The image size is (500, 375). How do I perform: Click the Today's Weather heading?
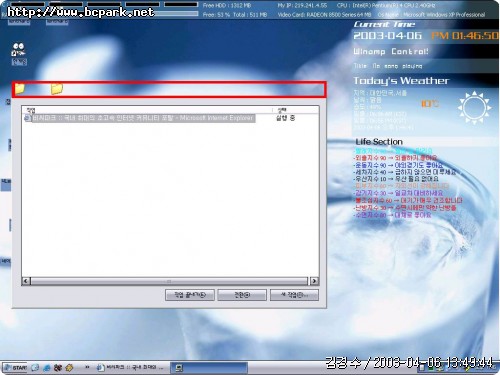pos(401,81)
